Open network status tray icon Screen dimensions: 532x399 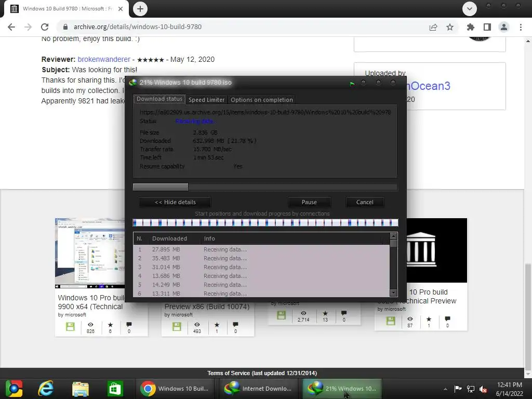tap(471, 389)
